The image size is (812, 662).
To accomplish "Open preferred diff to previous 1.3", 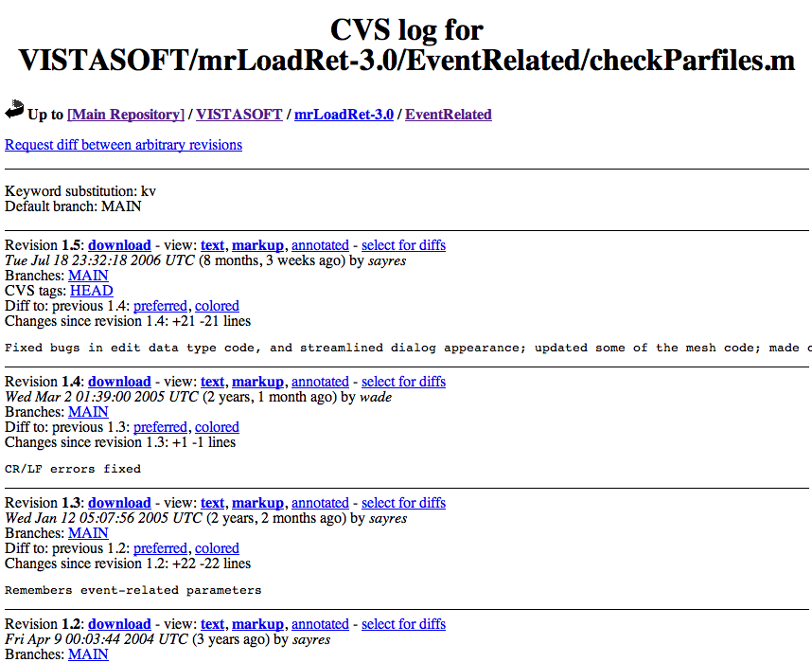I will [x=160, y=427].
